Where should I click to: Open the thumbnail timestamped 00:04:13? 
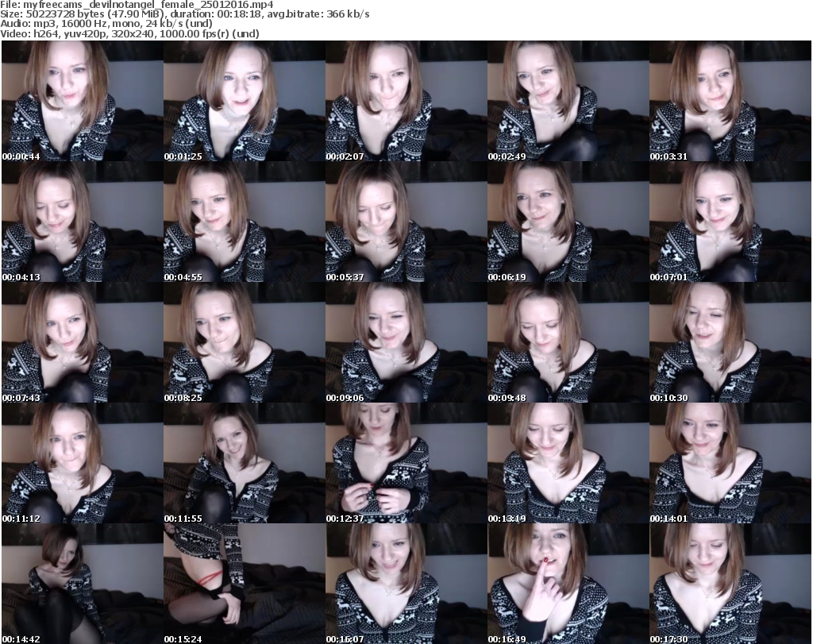(x=83, y=222)
